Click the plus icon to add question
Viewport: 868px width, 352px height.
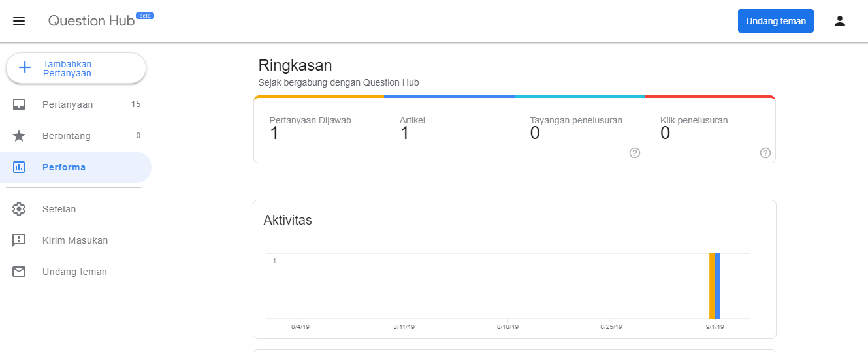[x=25, y=68]
